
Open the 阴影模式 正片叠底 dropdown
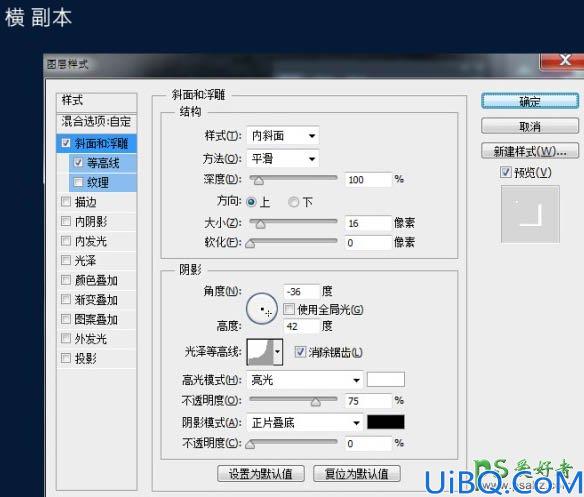point(305,423)
